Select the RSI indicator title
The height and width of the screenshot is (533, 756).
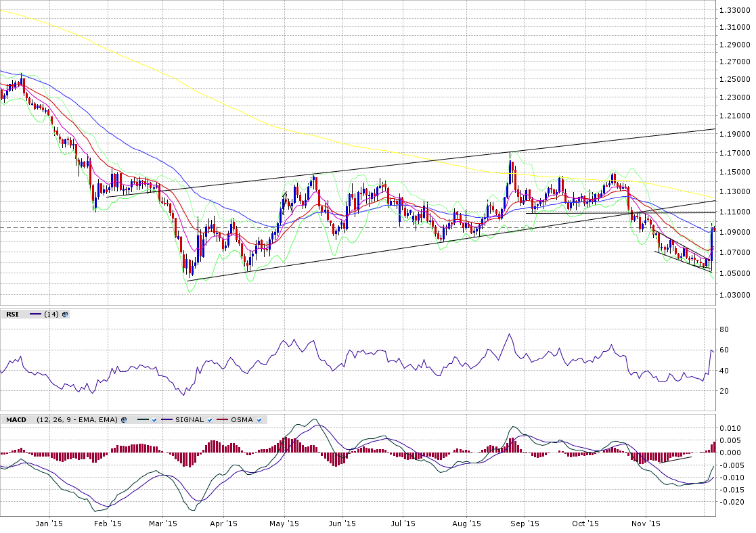pyautogui.click(x=12, y=314)
